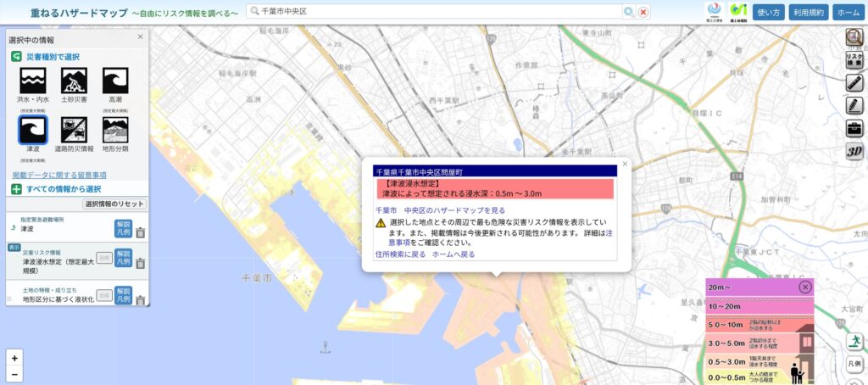Close the 問屋町 info popup
This screenshot has width=868, height=385.
point(625,164)
